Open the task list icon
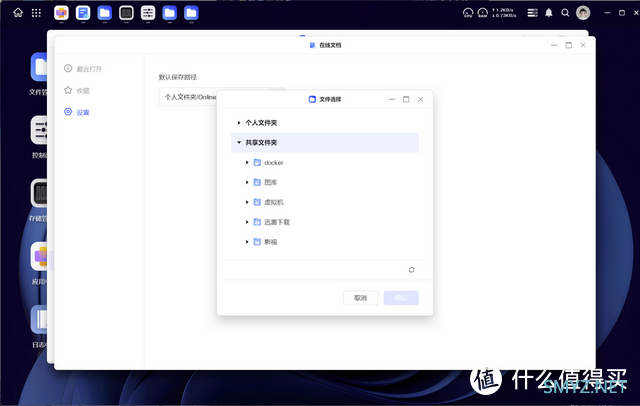The height and width of the screenshot is (406, 640). [x=532, y=13]
